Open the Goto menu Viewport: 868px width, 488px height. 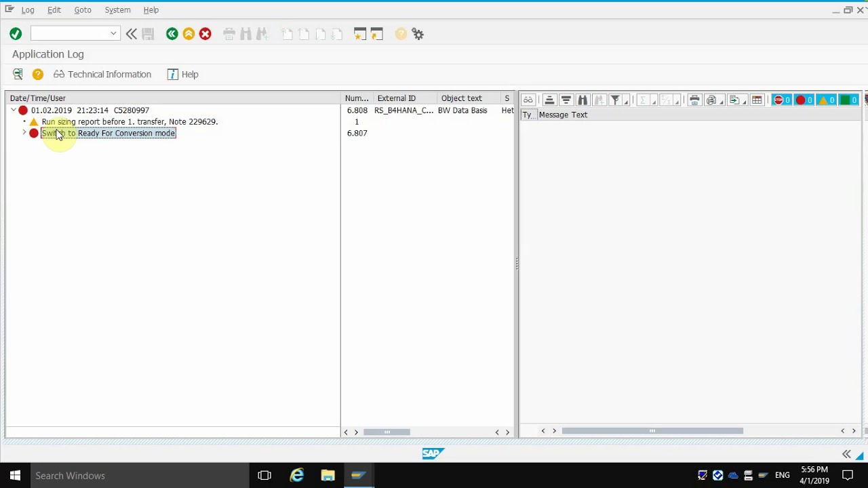[x=83, y=10]
